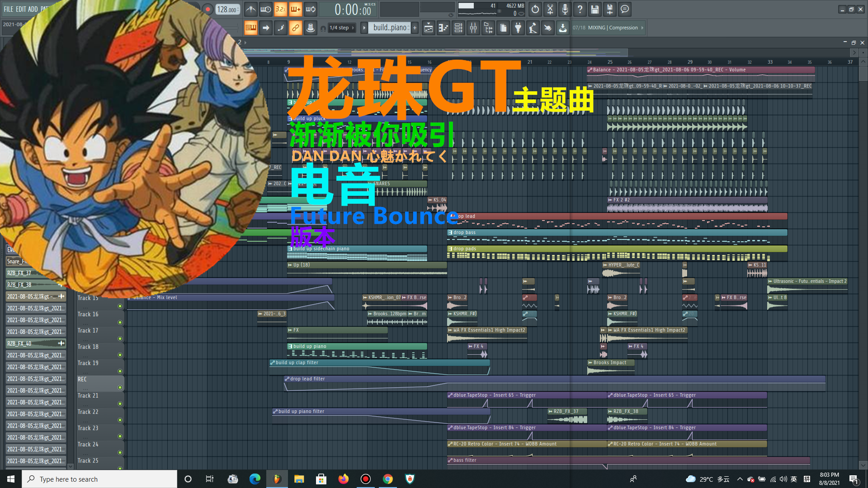Open the undo history icon
868x488 pixels.
click(x=535, y=9)
